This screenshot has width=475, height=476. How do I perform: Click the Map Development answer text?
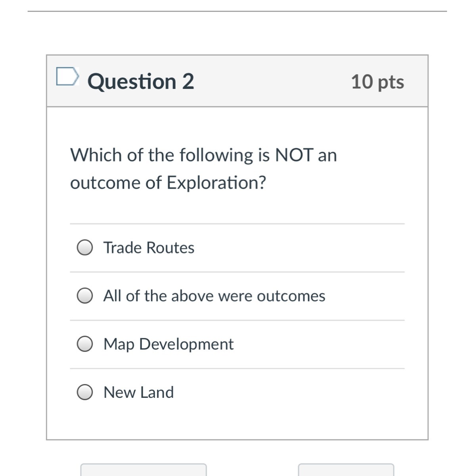coord(168,344)
